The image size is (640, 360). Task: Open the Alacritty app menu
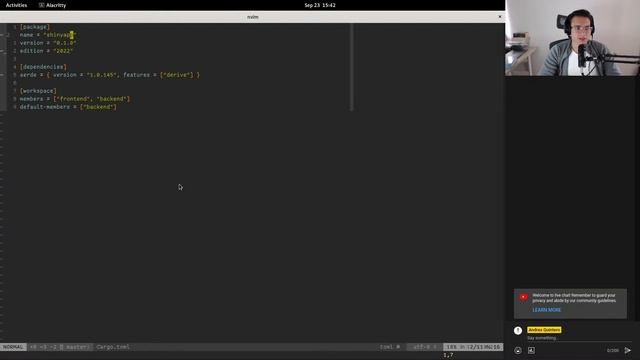[53, 5]
